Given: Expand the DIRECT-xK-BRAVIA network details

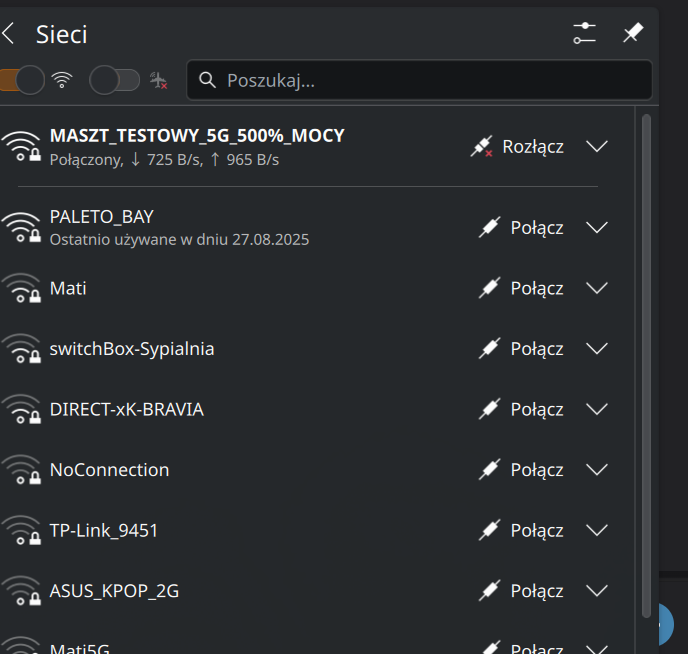Looking at the screenshot, I should point(597,409).
